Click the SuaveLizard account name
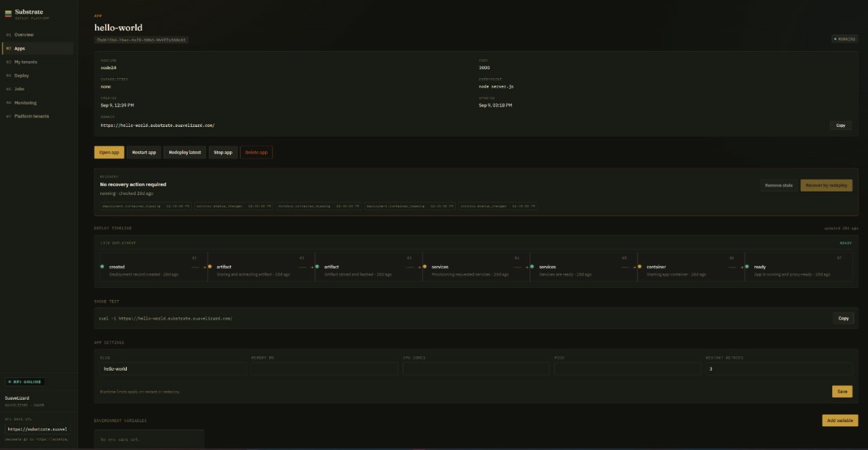Viewport: 868px width, 450px height. (x=18, y=398)
